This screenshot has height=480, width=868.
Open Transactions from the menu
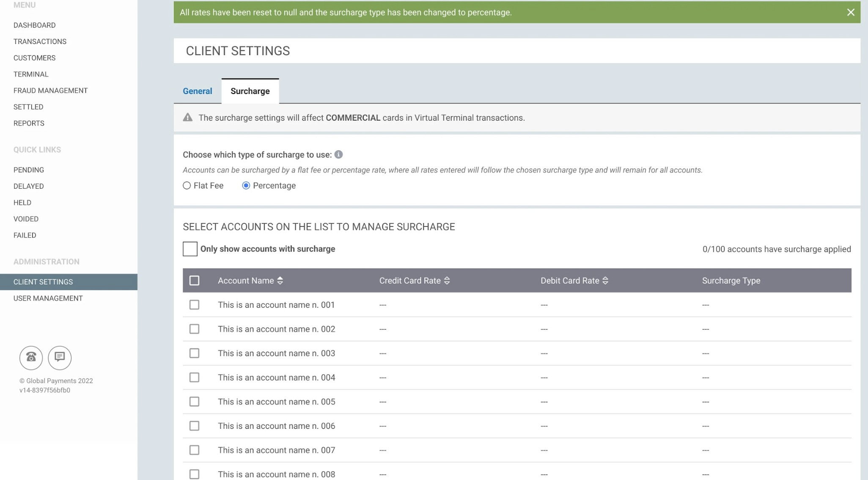(x=40, y=41)
